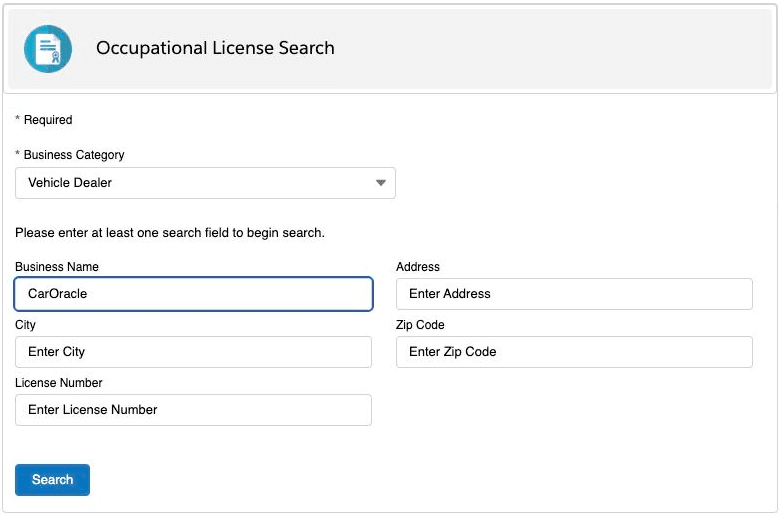Click the dropdown arrow beside Vehicle Dealer
This screenshot has width=780, height=516.
point(381,183)
